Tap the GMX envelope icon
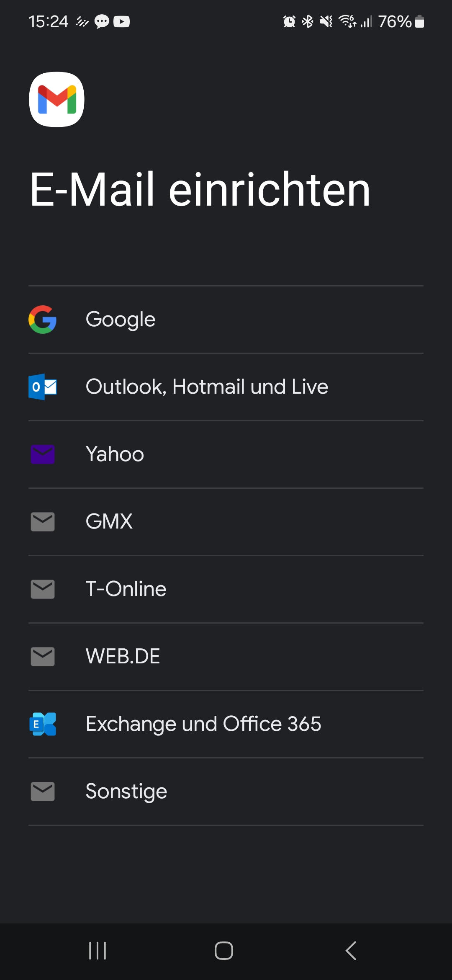The width and height of the screenshot is (452, 980). [x=42, y=522]
